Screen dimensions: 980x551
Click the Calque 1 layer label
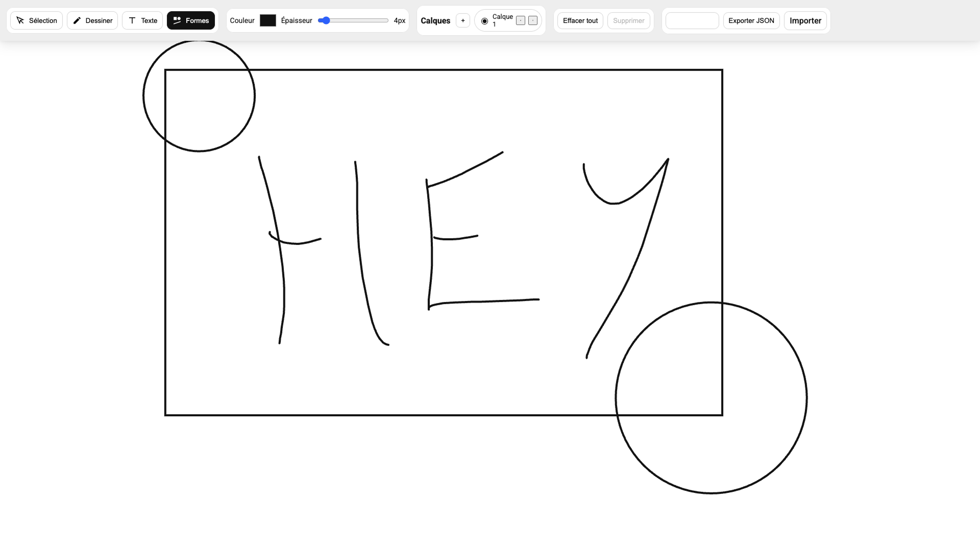502,20
